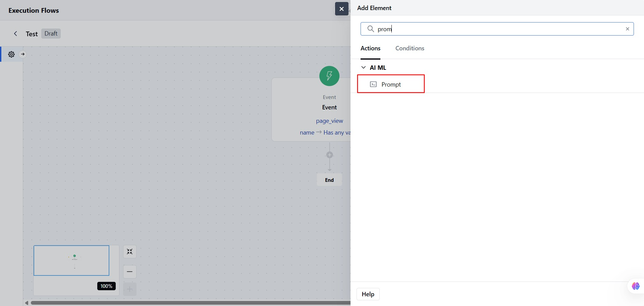644x306 pixels.
Task: Click fit-to-screen canvas icon
Action: point(130,252)
